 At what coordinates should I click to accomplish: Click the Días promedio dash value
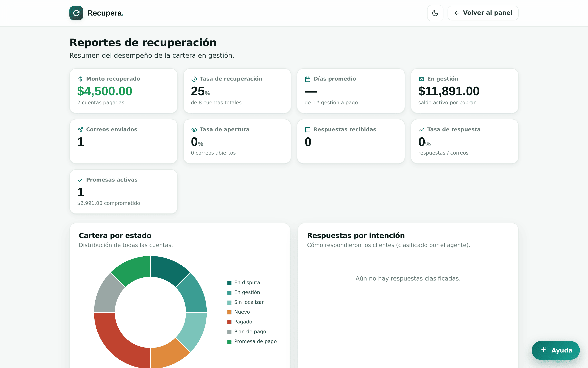point(311,92)
